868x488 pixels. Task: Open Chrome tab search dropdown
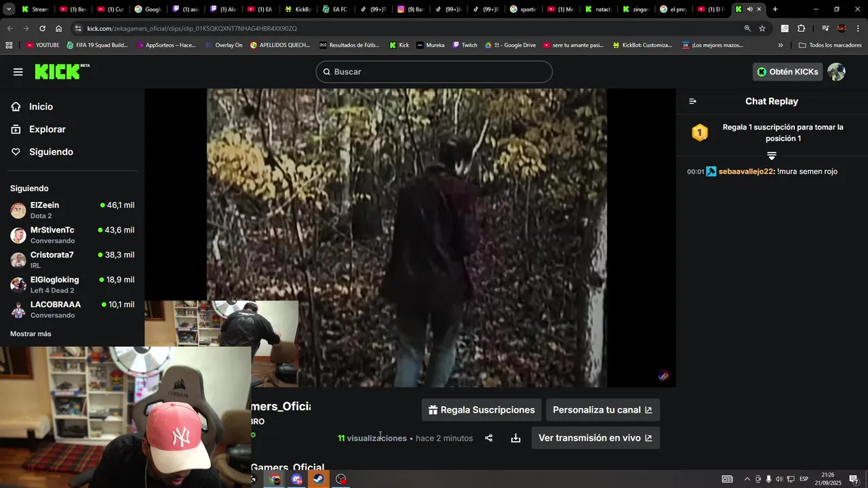pyautogui.click(x=8, y=9)
